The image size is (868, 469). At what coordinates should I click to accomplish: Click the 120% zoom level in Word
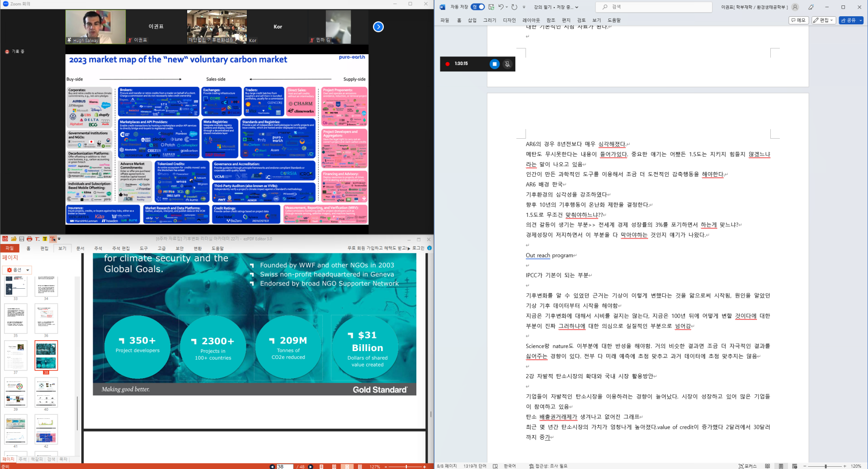point(856,466)
